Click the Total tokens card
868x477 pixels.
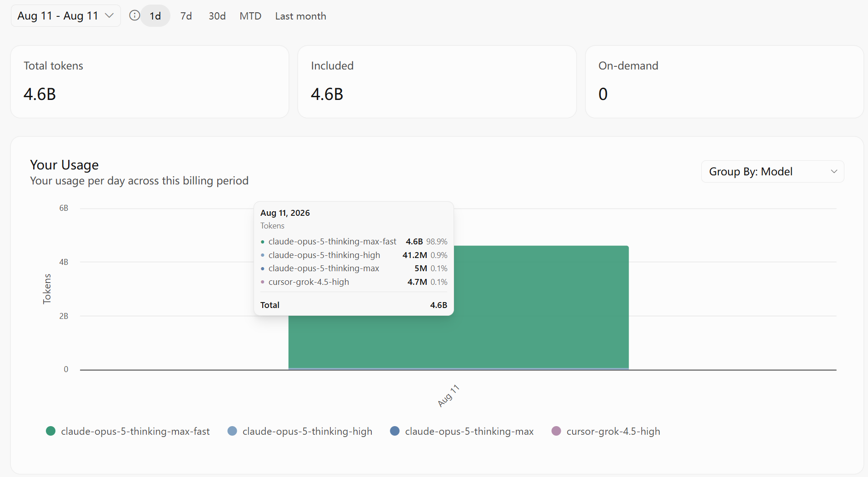pos(150,82)
